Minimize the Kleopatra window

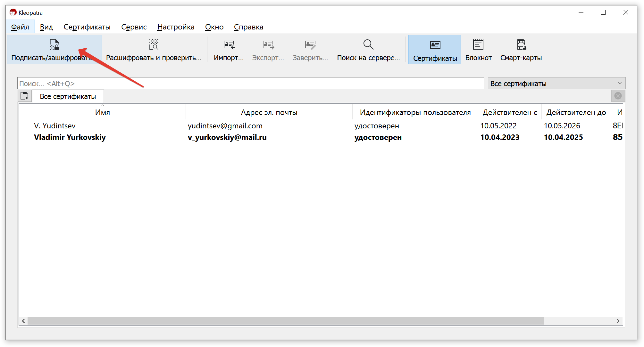(581, 12)
